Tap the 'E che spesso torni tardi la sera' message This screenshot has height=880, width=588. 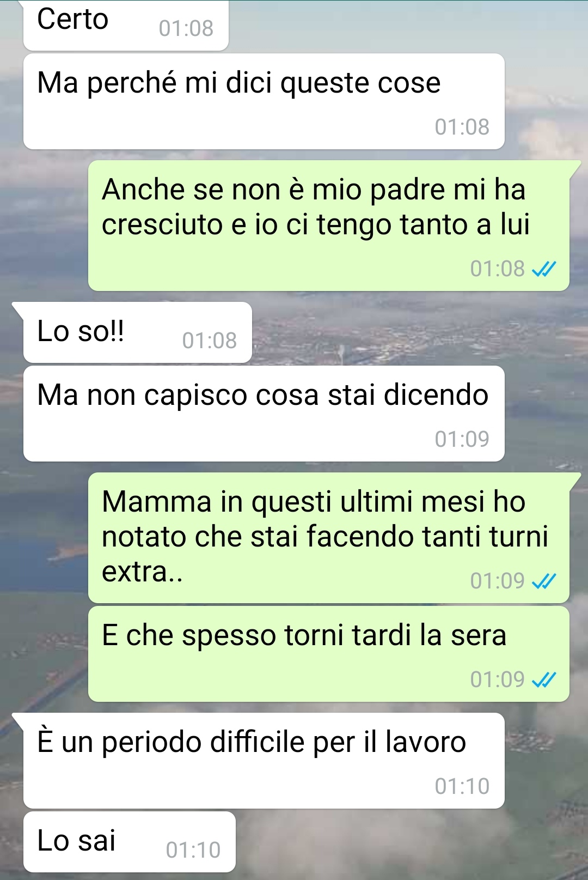[329, 654]
